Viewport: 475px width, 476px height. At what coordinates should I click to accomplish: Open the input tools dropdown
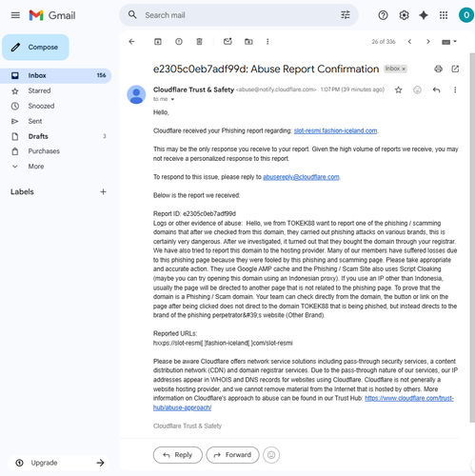coord(449,42)
